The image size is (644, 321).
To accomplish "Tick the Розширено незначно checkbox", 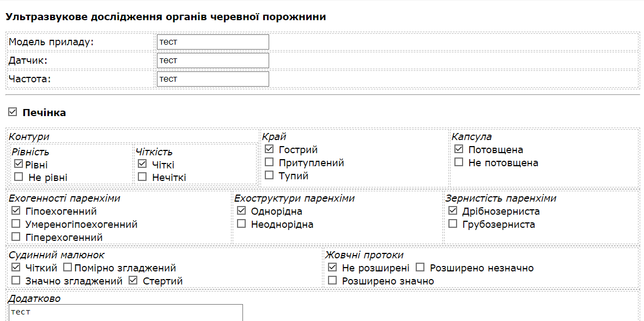I will coord(420,267).
